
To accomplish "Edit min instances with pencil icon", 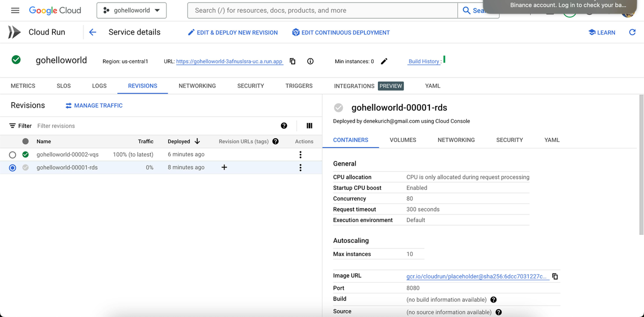I will click(x=384, y=61).
